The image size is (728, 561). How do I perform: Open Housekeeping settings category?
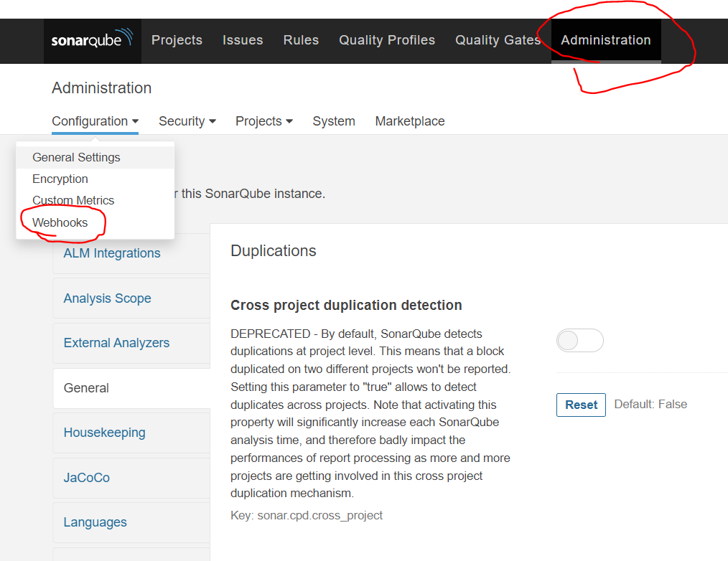(132, 433)
